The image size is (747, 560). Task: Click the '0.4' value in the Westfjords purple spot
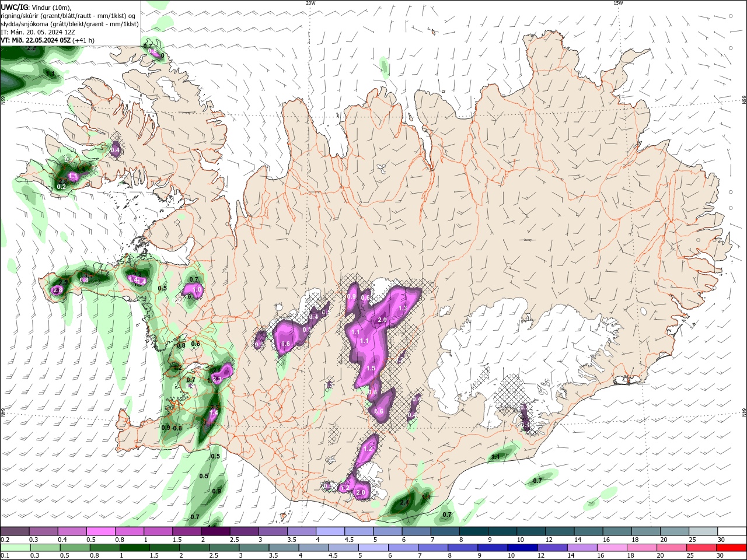pyautogui.click(x=115, y=150)
